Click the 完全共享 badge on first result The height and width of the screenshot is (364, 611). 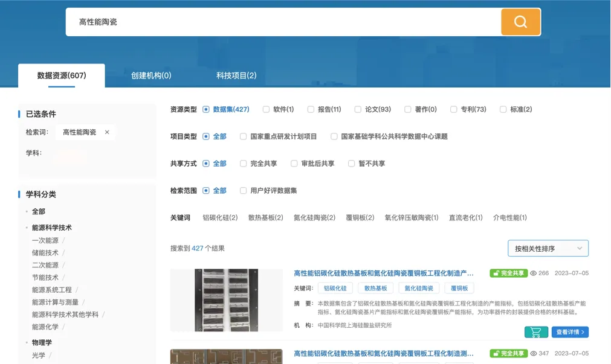click(508, 273)
